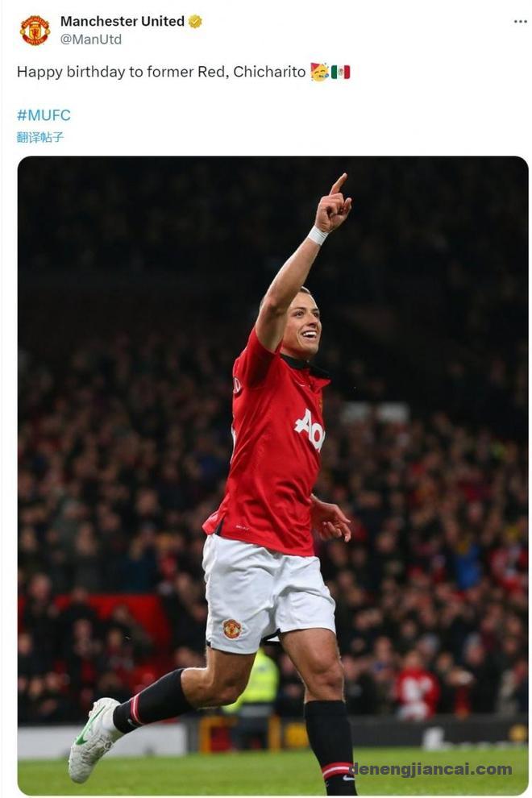
Task: Click the red sock stripe on the right leg
Action: point(337,769)
